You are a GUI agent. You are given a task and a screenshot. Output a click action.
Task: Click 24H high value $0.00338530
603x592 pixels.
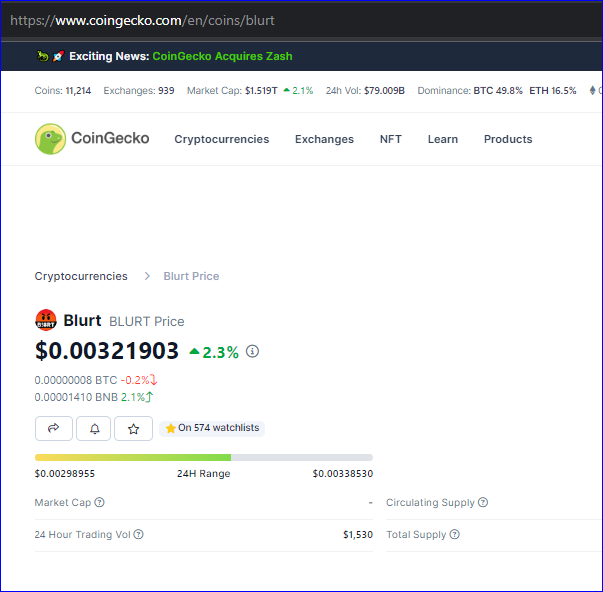coord(343,474)
